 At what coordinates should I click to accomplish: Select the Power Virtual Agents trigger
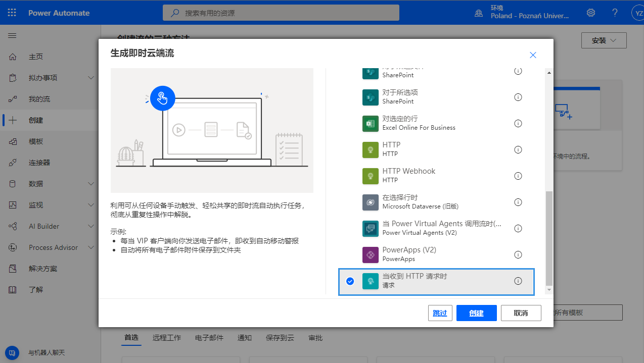436,228
